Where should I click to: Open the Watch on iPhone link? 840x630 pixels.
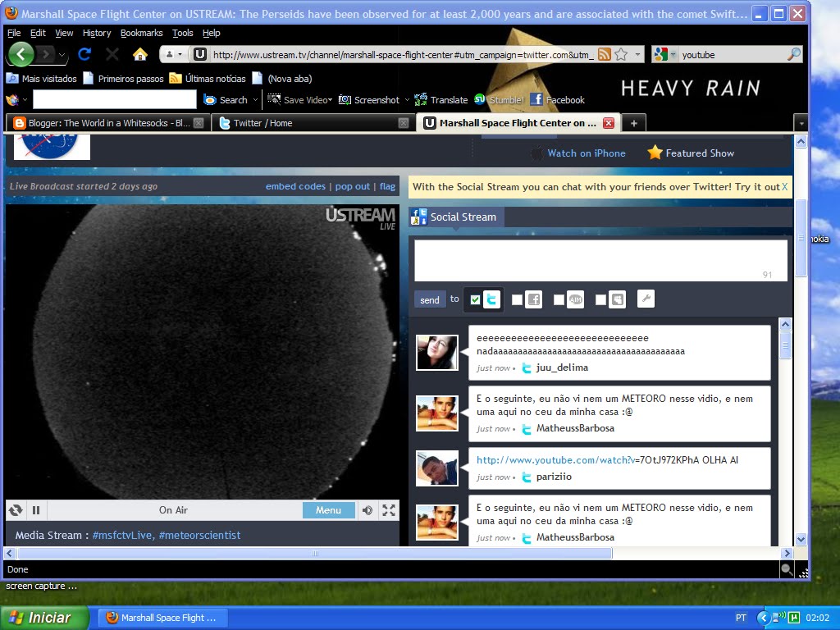coord(586,153)
